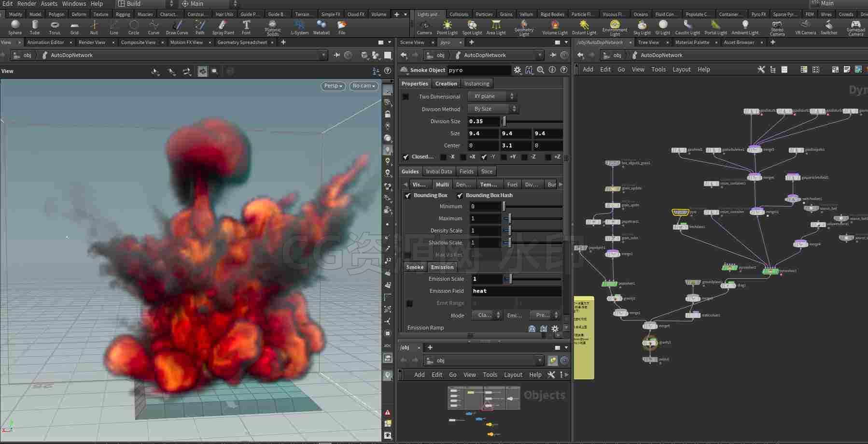Screen dimensions: 868x444
Task: Open the Material Palette pane
Action: 692,43
